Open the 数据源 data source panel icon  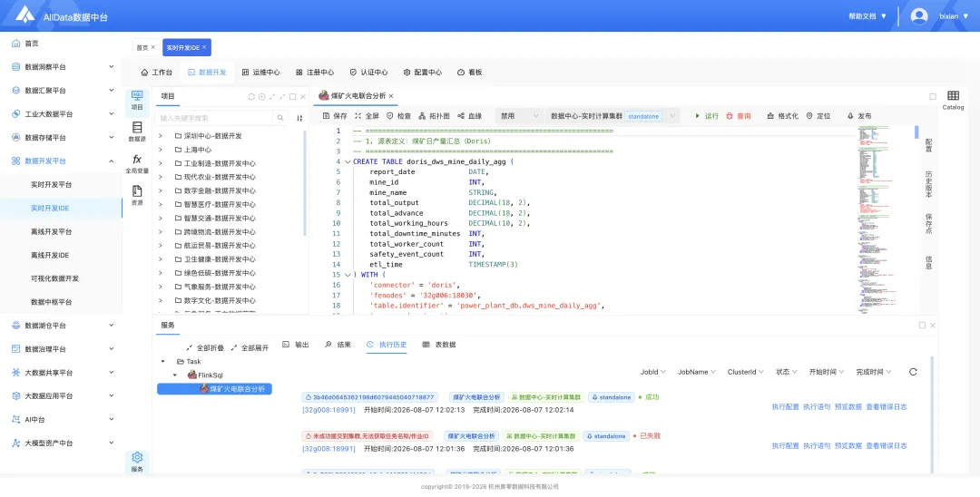(x=137, y=132)
